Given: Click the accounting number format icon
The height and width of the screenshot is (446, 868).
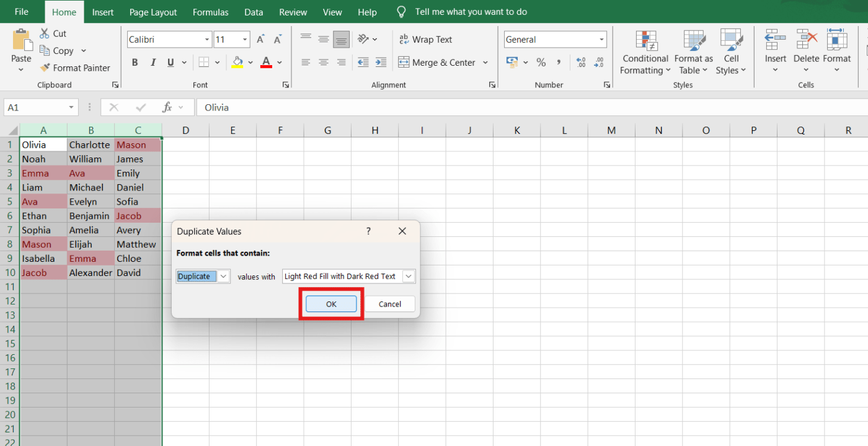Looking at the screenshot, I should 512,63.
